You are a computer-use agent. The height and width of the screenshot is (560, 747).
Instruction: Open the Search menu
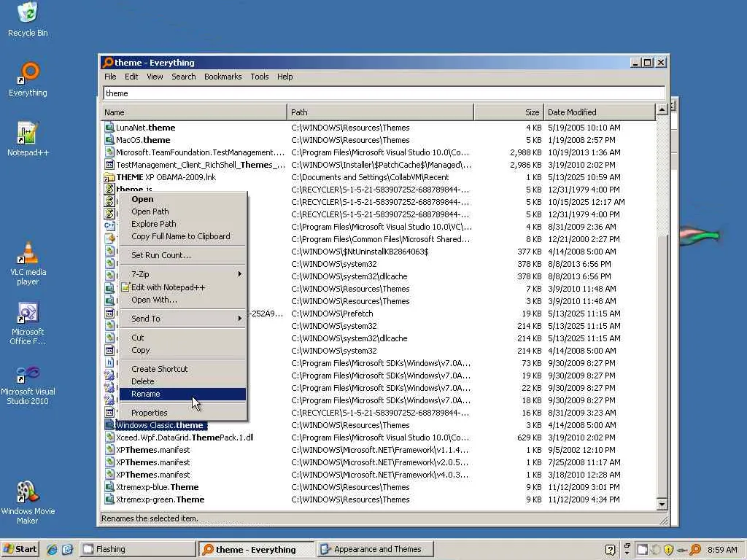pos(183,77)
